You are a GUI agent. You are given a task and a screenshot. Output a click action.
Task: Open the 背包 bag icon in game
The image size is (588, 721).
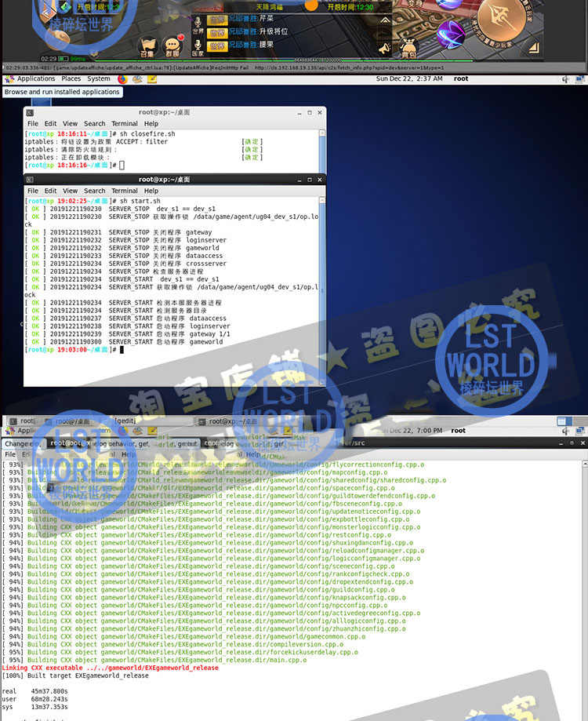click(408, 49)
